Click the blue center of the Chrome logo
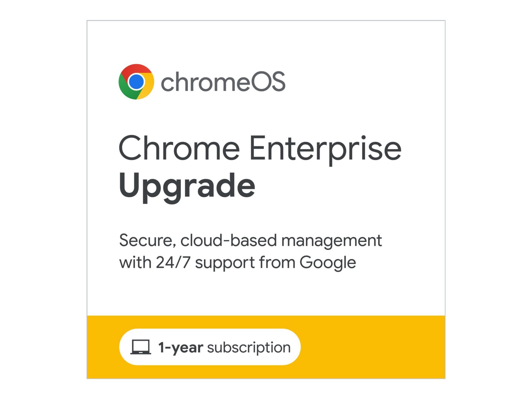 click(x=136, y=82)
